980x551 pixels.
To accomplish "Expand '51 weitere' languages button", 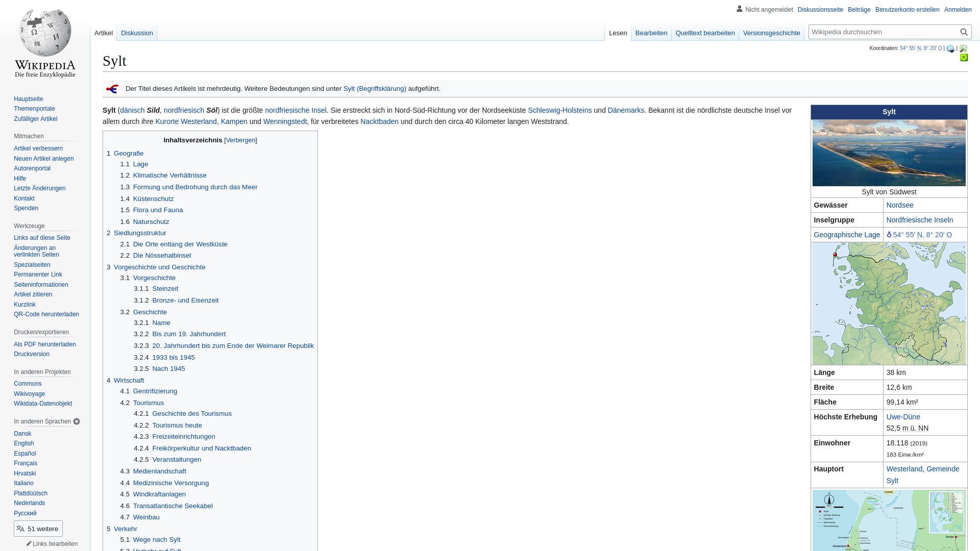I will click(38, 529).
